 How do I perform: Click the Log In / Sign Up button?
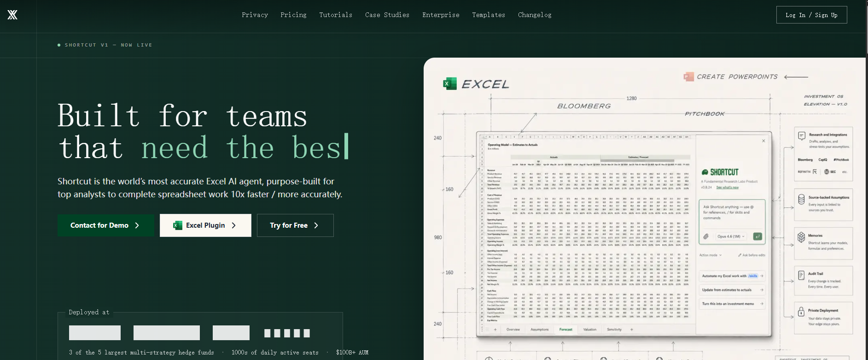click(x=811, y=15)
